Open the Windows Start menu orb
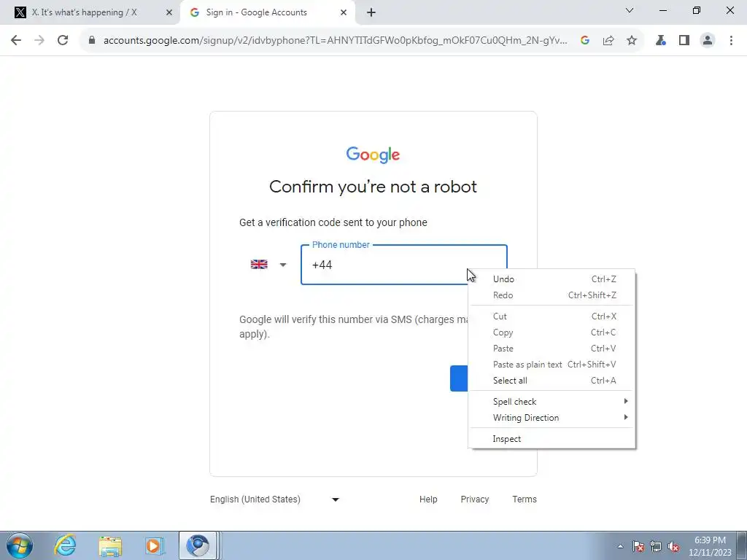 tap(20, 545)
